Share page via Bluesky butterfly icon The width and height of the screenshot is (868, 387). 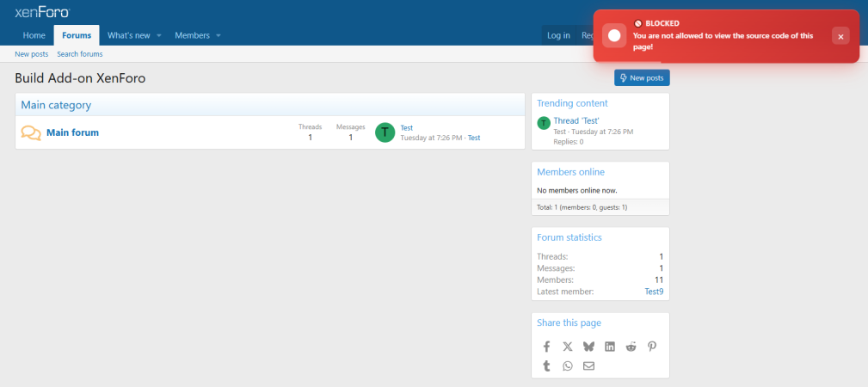pyautogui.click(x=588, y=347)
